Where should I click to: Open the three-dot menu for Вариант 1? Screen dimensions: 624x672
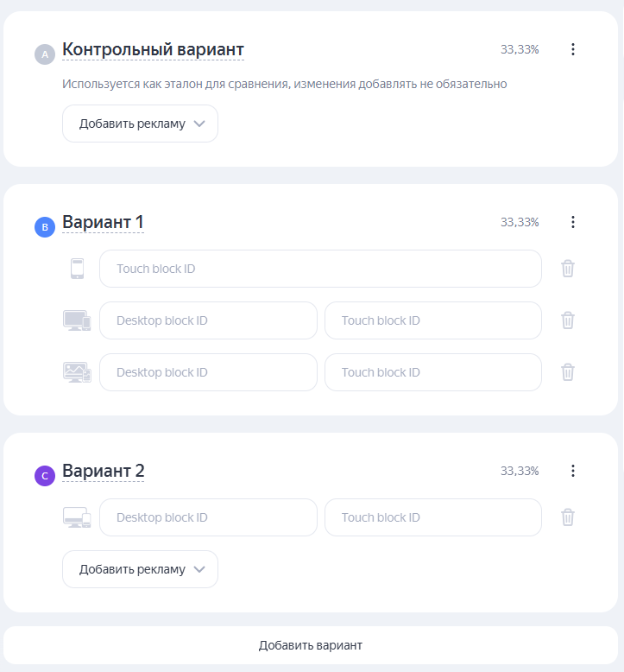(572, 222)
